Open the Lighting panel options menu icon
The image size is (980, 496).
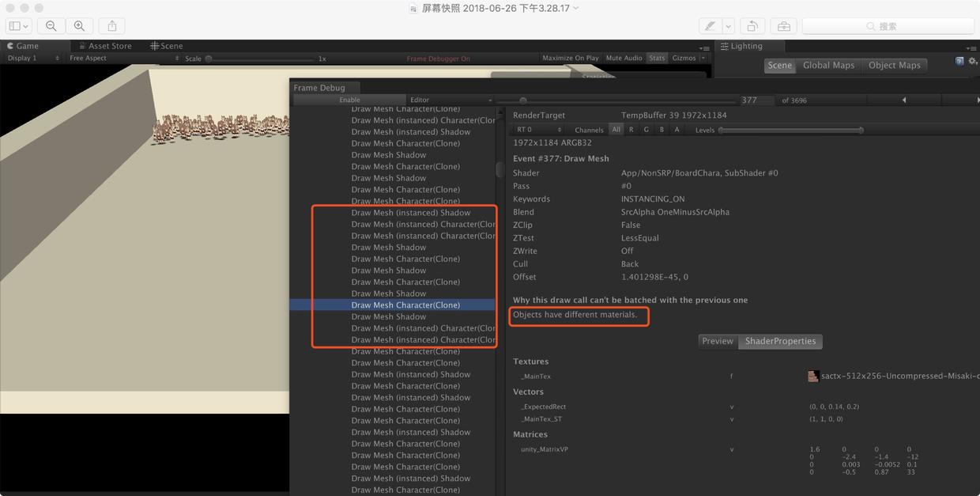click(x=970, y=47)
